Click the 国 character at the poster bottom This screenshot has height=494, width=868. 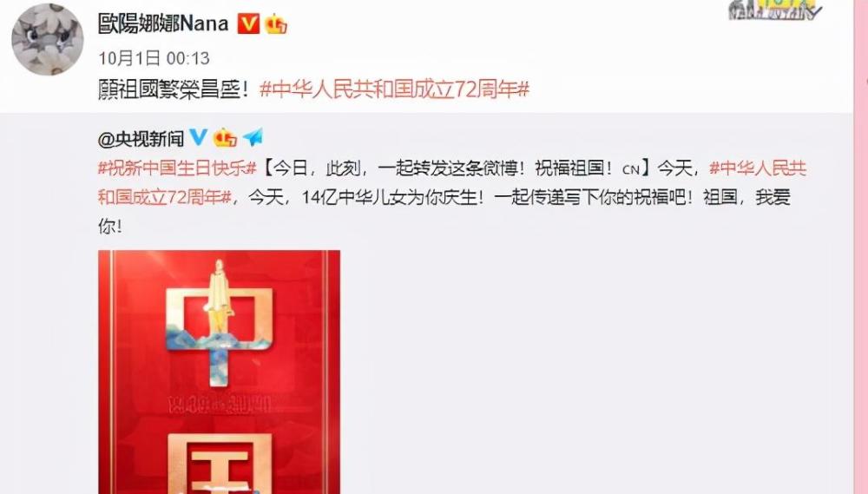point(220,464)
